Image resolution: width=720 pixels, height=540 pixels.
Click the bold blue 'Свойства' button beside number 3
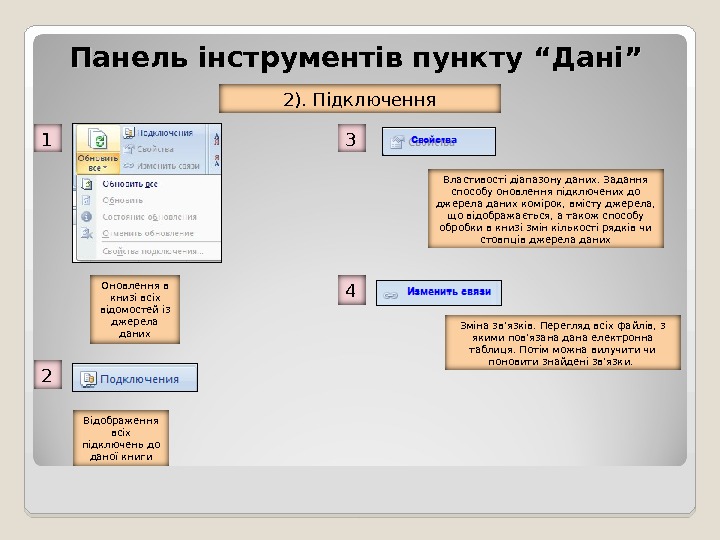point(439,141)
